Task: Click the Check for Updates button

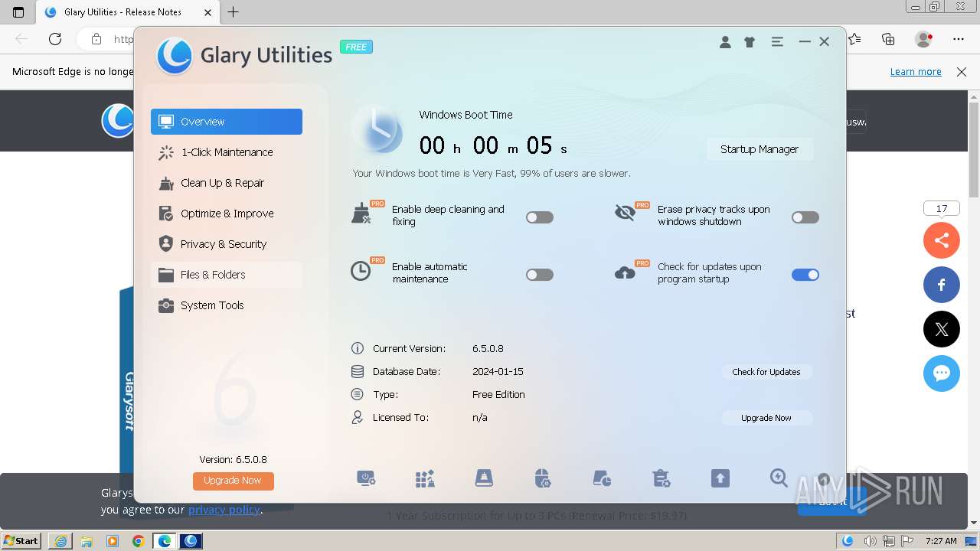Action: 766,372
